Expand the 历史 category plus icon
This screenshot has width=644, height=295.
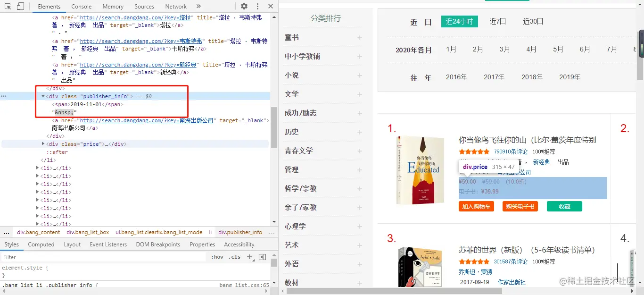[x=360, y=132]
